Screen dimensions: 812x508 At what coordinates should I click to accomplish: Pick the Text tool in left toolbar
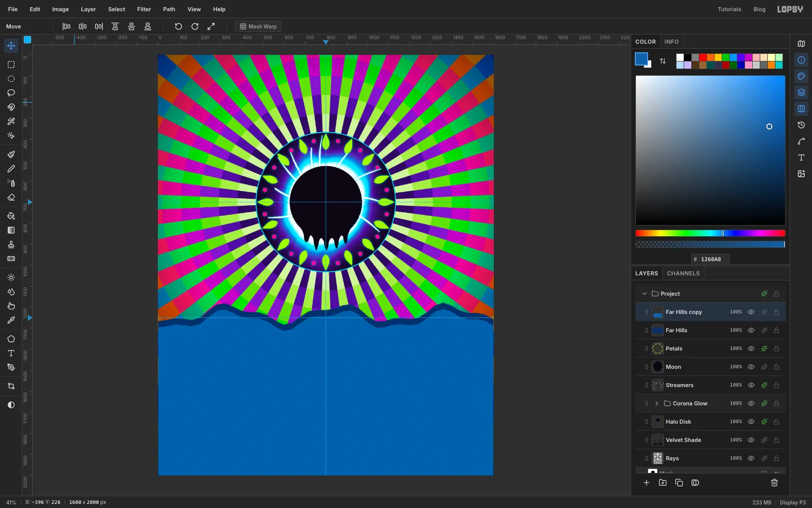click(11, 353)
